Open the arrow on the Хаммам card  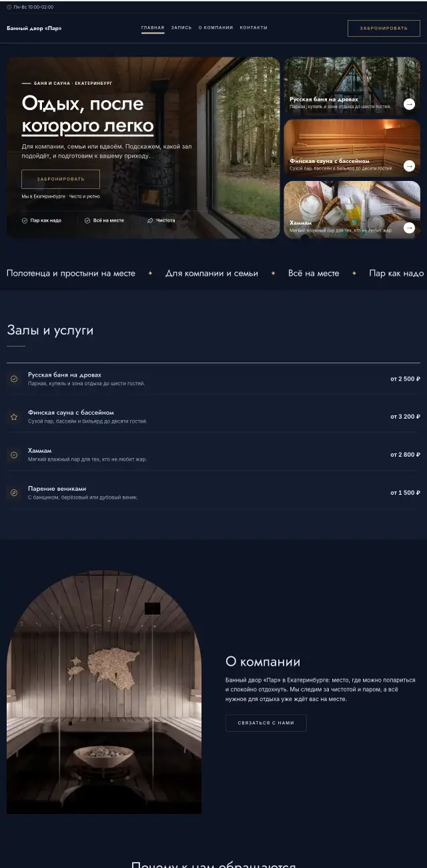[x=409, y=228]
